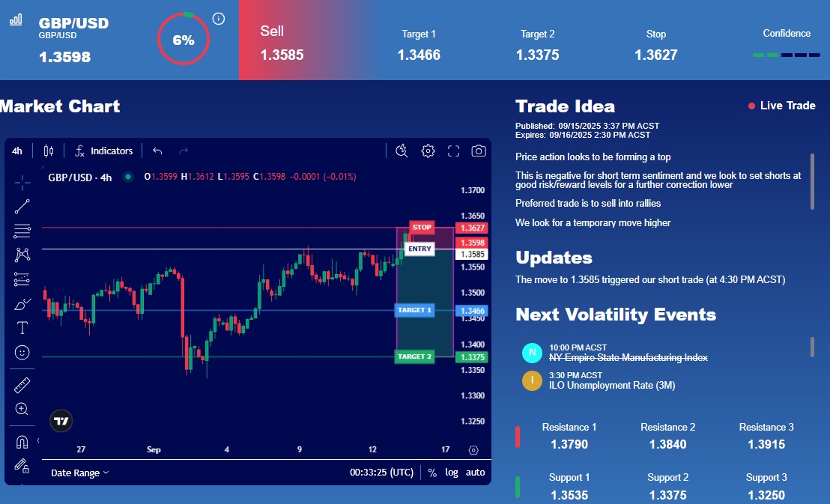Take a chart snapshot with camera icon
This screenshot has height=504, width=830.
478,151
